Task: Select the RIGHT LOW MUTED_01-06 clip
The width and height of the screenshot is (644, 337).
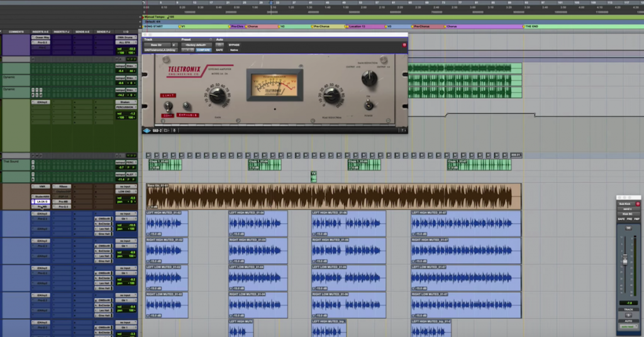Action: [348, 304]
